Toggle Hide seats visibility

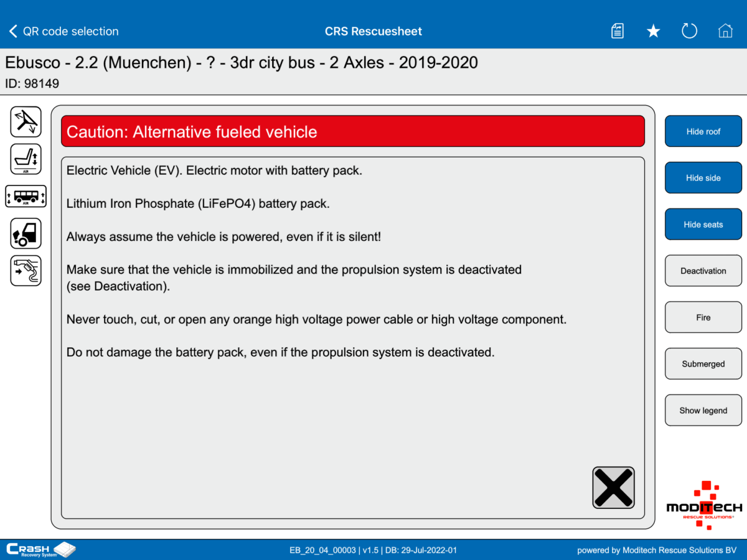703,224
